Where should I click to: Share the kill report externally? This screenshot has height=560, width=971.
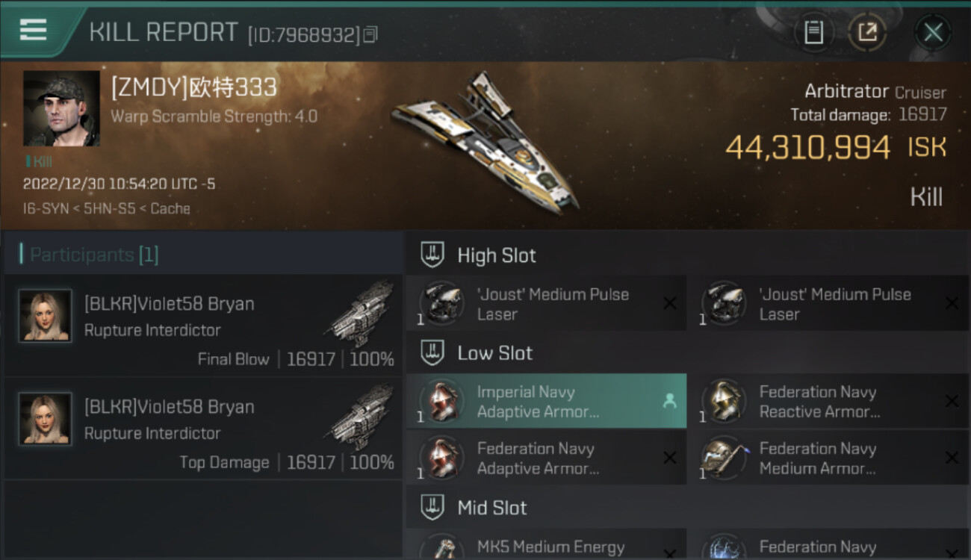tap(867, 32)
